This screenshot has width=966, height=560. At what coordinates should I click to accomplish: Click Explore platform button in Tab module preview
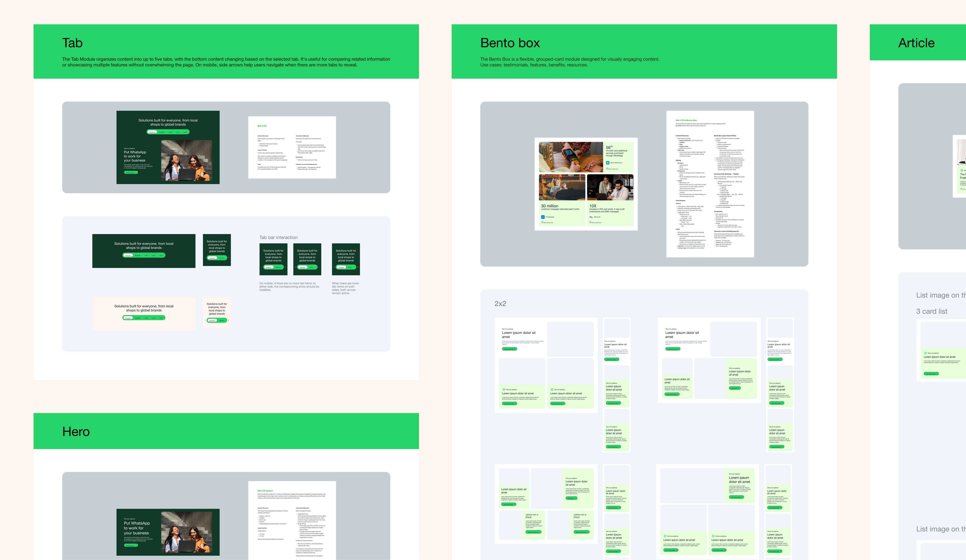(131, 172)
